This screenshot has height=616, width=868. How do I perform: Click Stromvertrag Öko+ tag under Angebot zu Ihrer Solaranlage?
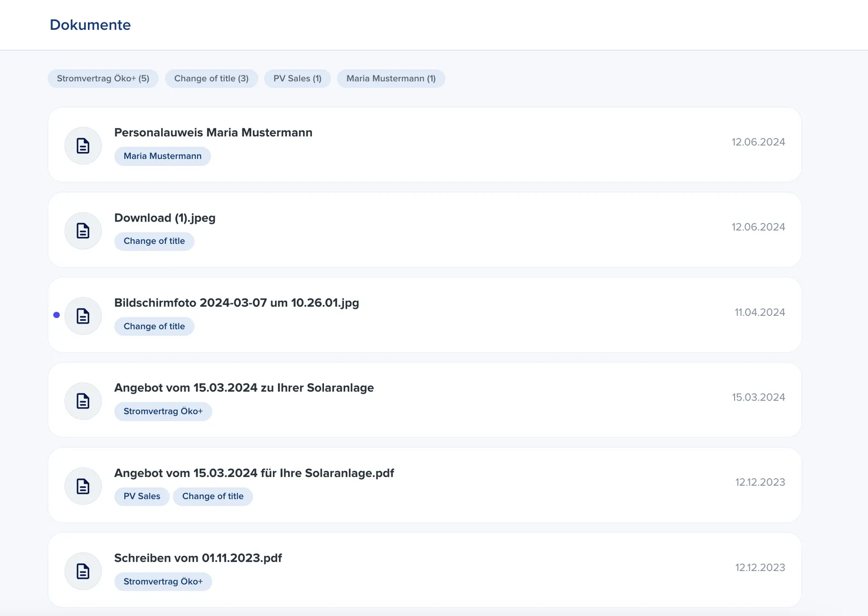tap(163, 411)
